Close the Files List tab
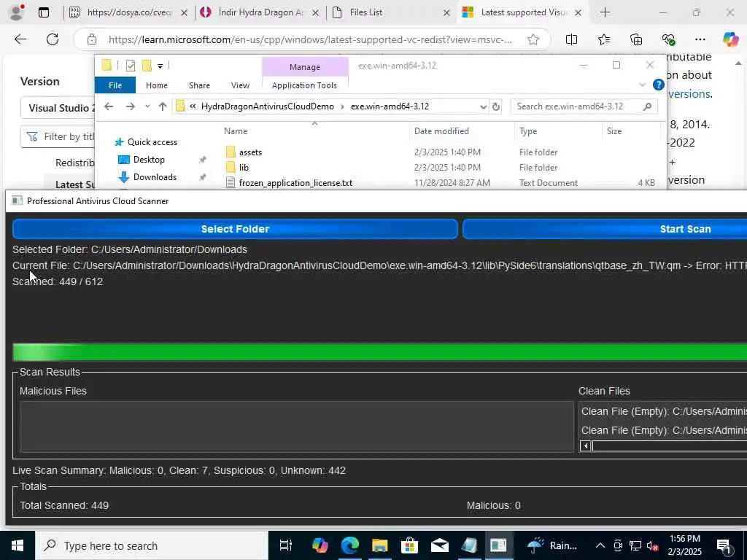This screenshot has height=560, width=747. 446,13
